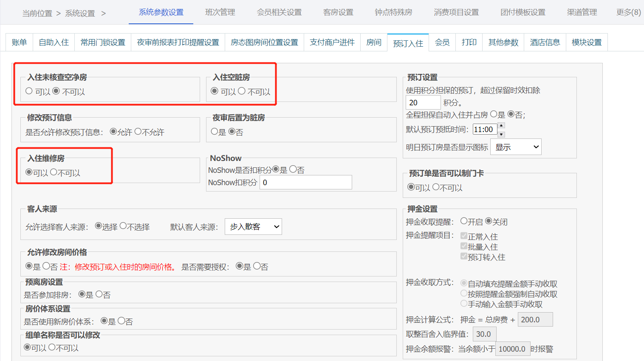Select 不可以 for 入住空脏房
This screenshot has height=361, width=644.
[242, 91]
